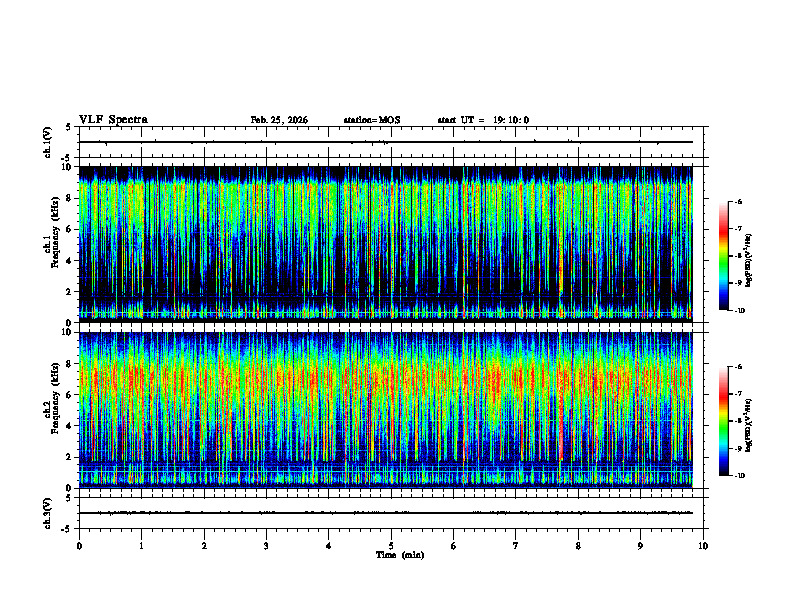Click time-axis tick label "4"
The height and width of the screenshot is (612, 792).
point(329,546)
